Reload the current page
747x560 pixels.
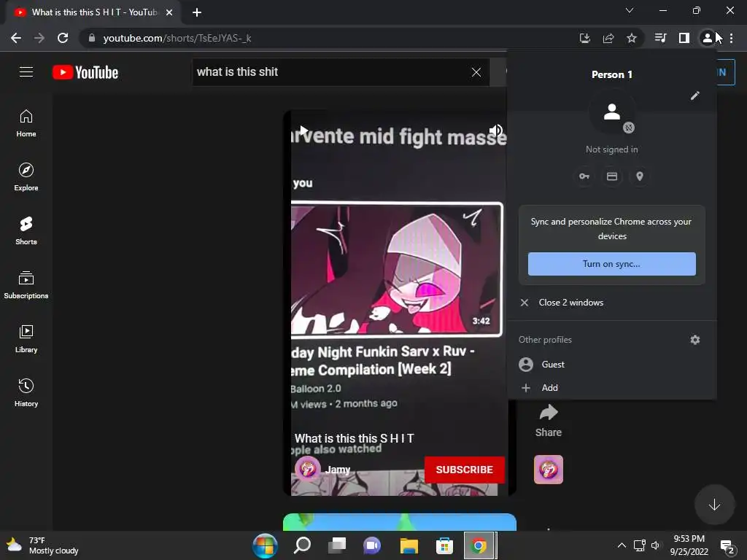point(63,38)
